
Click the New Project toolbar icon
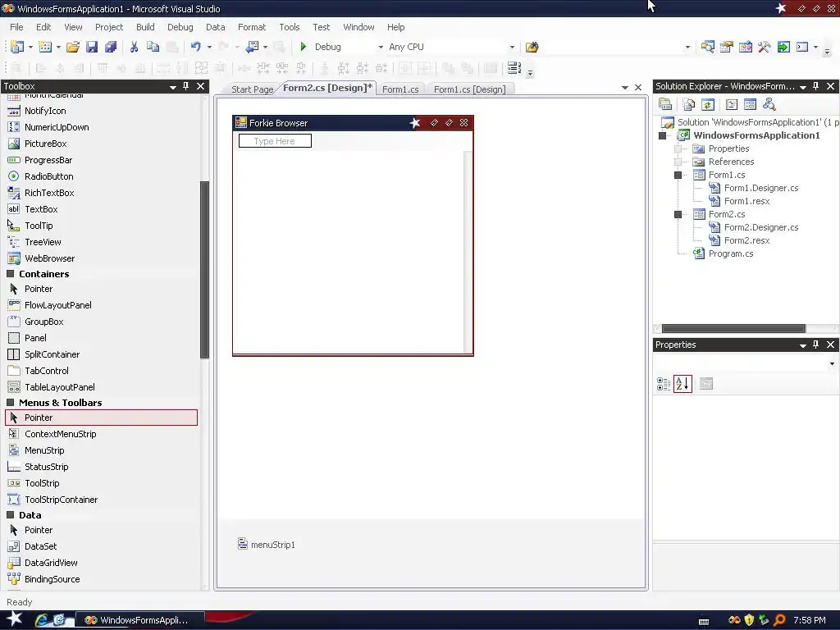click(17, 47)
